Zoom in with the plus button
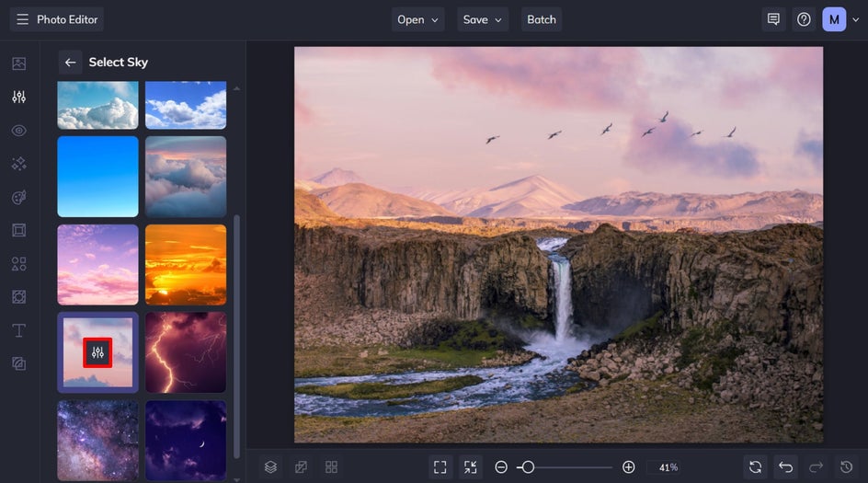This screenshot has width=868, height=483. pos(628,467)
